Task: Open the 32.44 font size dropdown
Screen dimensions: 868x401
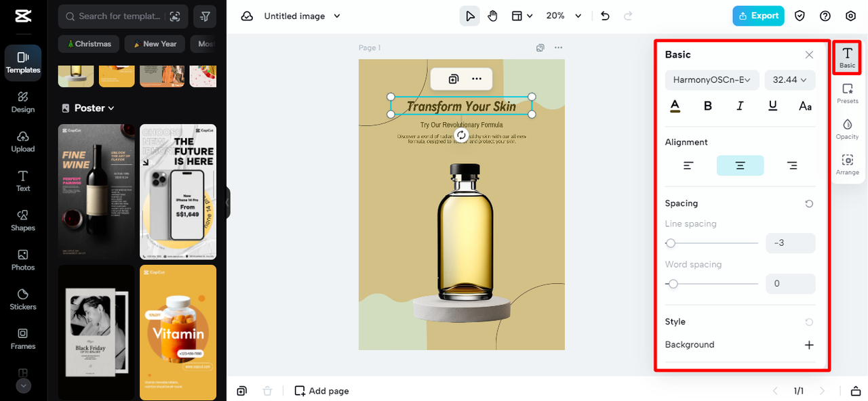Action: pos(790,80)
